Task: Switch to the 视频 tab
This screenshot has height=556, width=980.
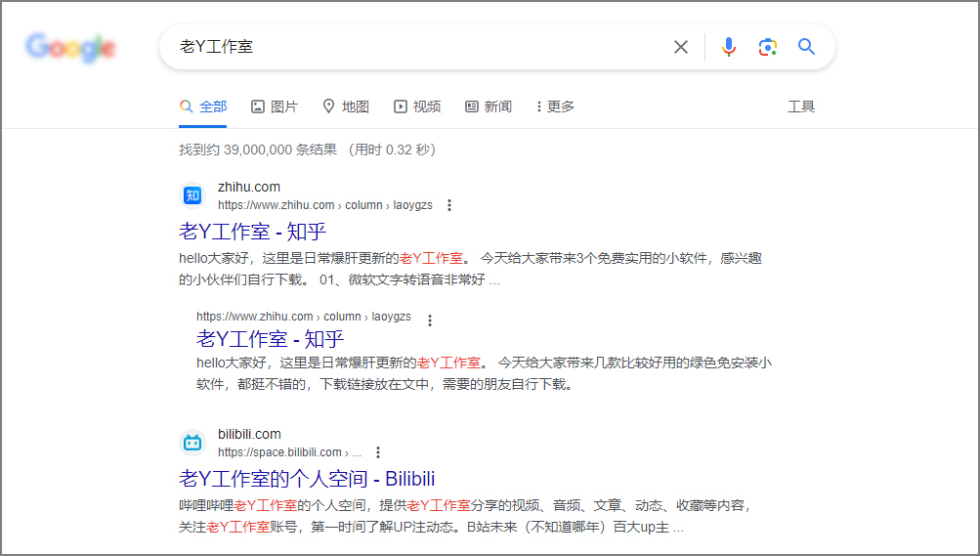Action: click(417, 107)
